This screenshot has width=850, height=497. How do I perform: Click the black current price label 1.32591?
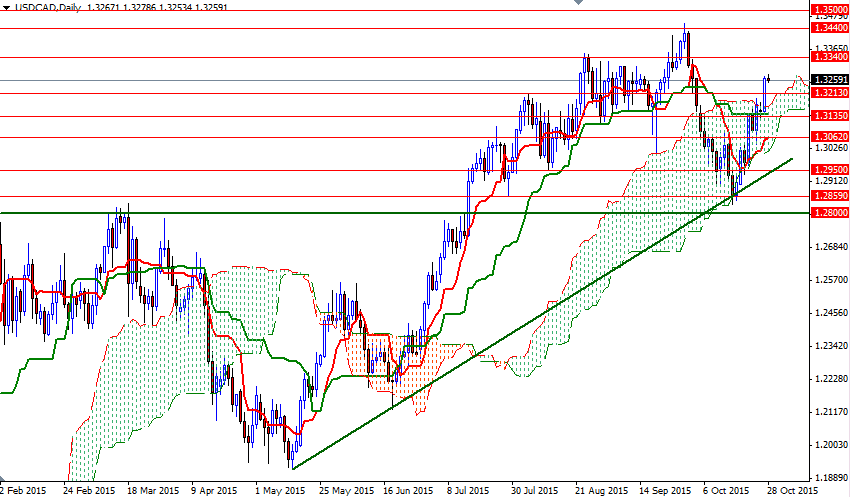click(829, 80)
